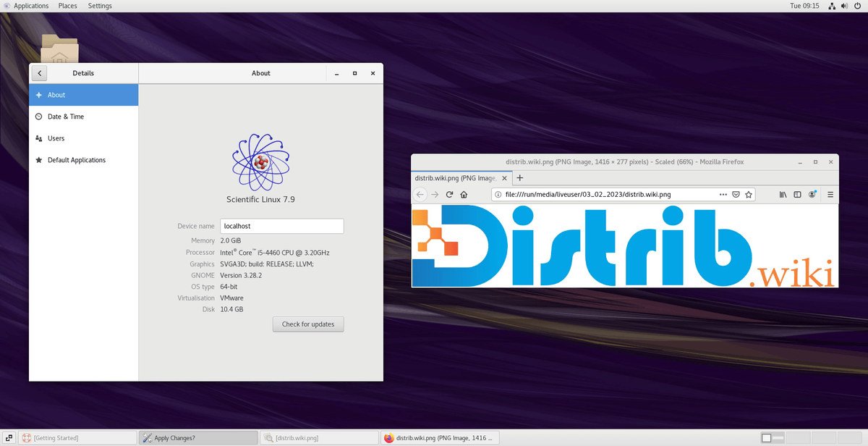Open Date & Time settings
Screen dimensions: 868x446
tap(83, 117)
